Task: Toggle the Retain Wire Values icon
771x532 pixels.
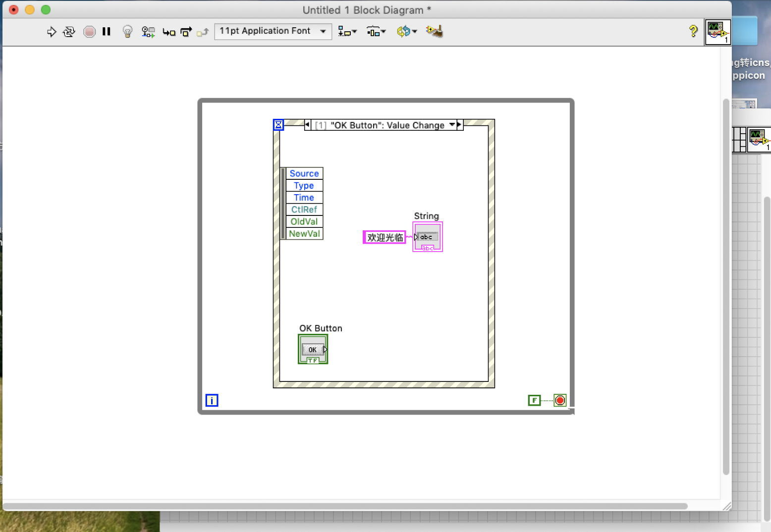Action: tap(148, 31)
